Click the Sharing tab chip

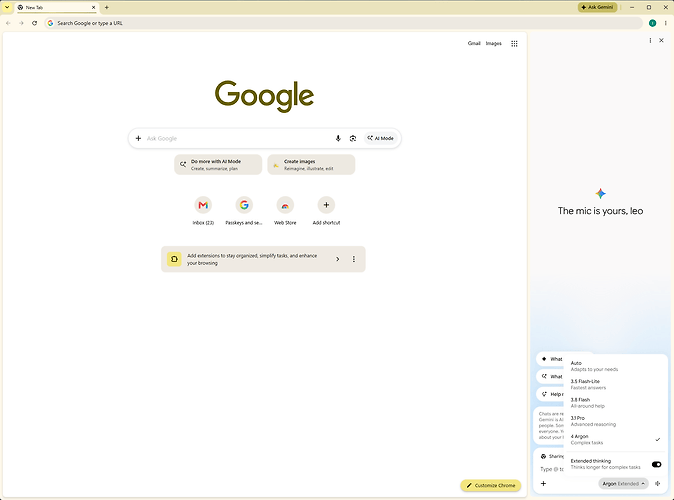[552, 457]
